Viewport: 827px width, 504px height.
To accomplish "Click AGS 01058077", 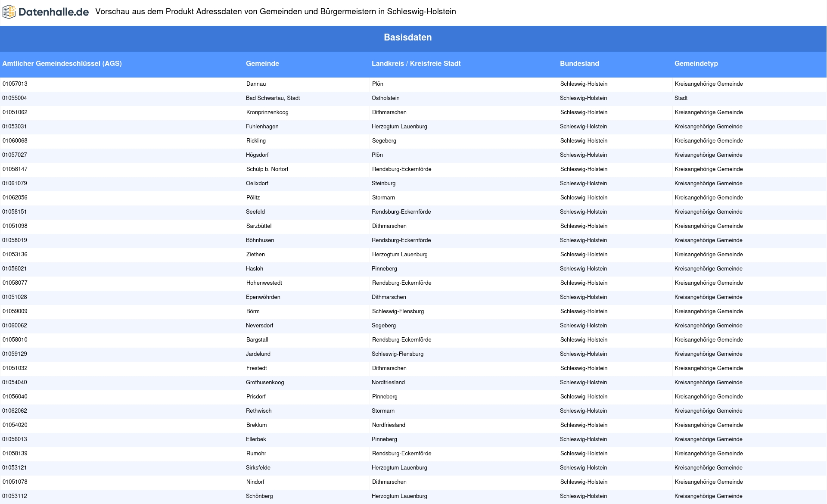I will [x=15, y=283].
